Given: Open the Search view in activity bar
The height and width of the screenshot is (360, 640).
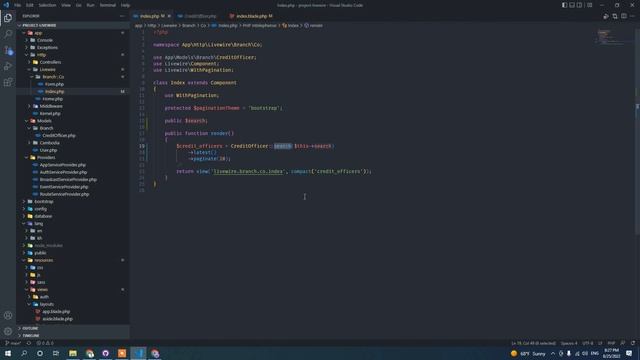Looking at the screenshot, I should (8, 34).
